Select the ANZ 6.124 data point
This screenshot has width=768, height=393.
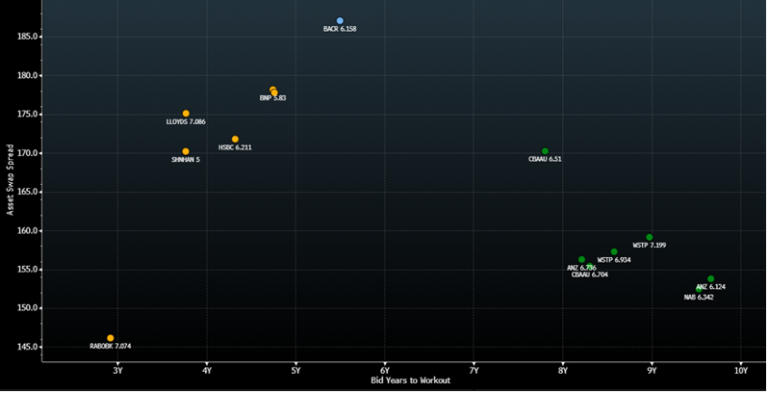711,279
